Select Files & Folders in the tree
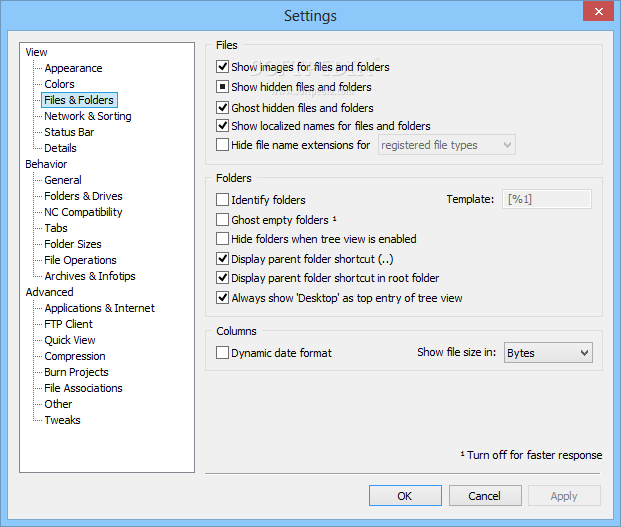The image size is (621, 527). [x=79, y=100]
